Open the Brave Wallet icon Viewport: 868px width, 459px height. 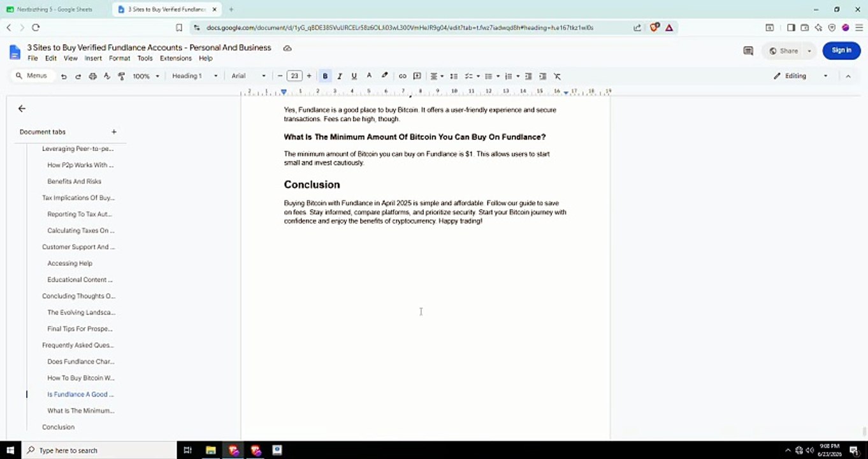[804, 27]
